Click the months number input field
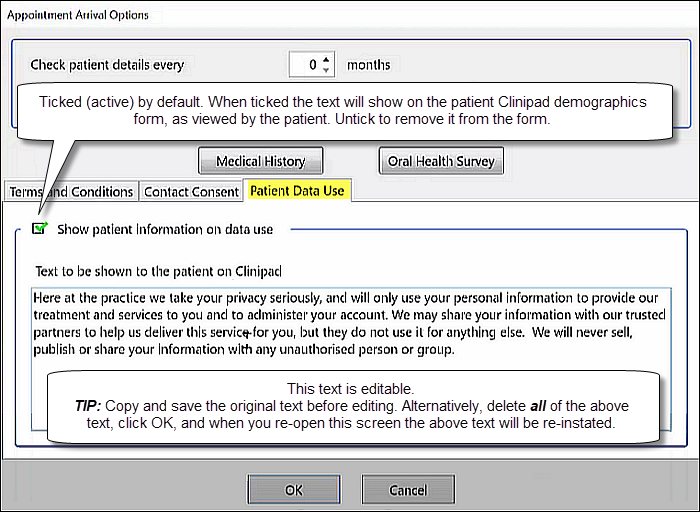 coord(305,65)
